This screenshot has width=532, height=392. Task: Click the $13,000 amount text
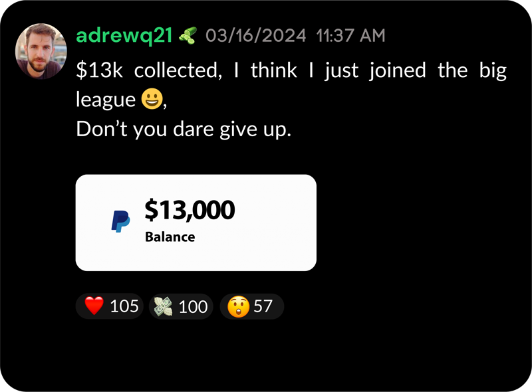(190, 210)
